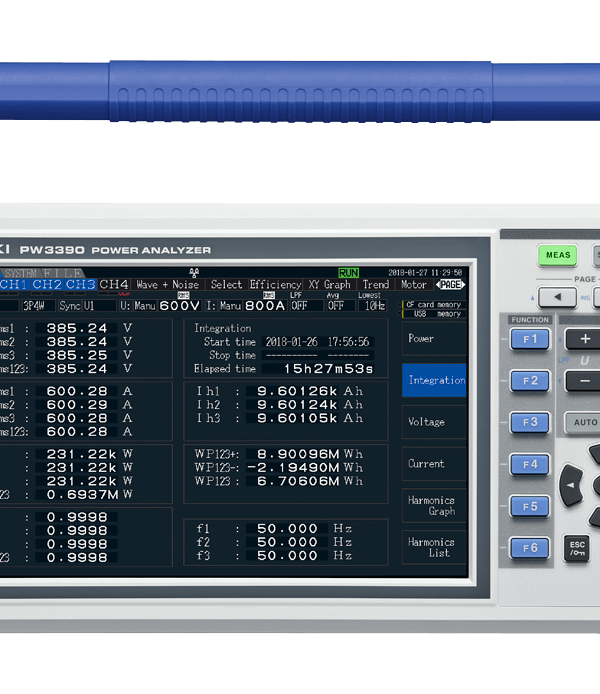Push the AUTO range key

click(583, 423)
